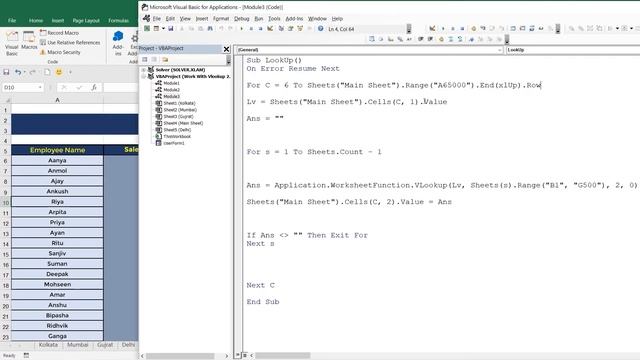Open the Excel Formulas ribbon tab

tap(118, 20)
